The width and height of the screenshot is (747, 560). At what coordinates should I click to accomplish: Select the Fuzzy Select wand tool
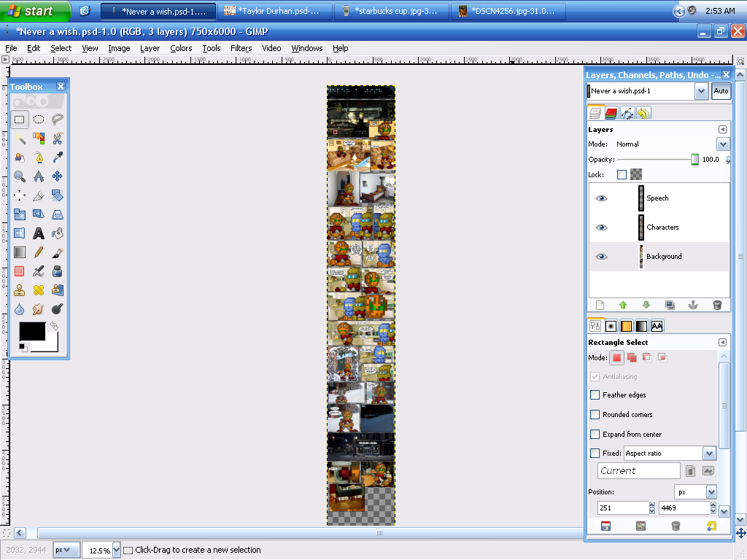(x=20, y=139)
